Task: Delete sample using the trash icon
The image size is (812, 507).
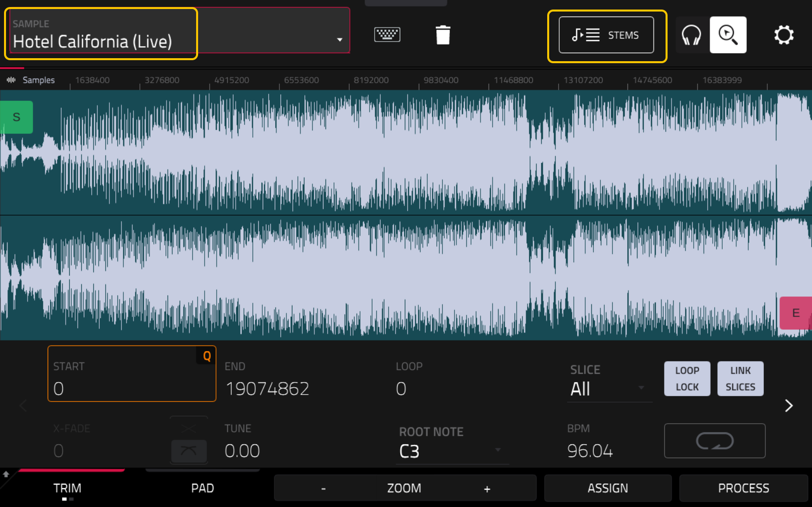Action: [x=443, y=35]
